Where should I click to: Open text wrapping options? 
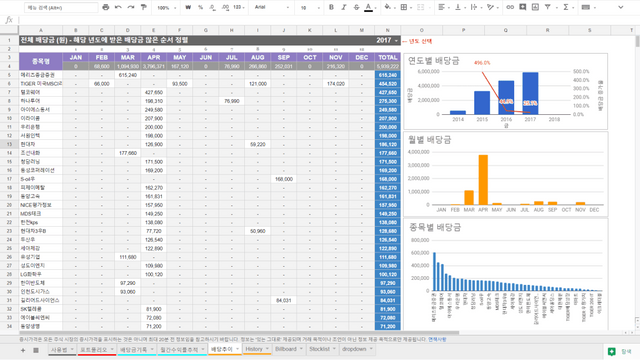475,7
